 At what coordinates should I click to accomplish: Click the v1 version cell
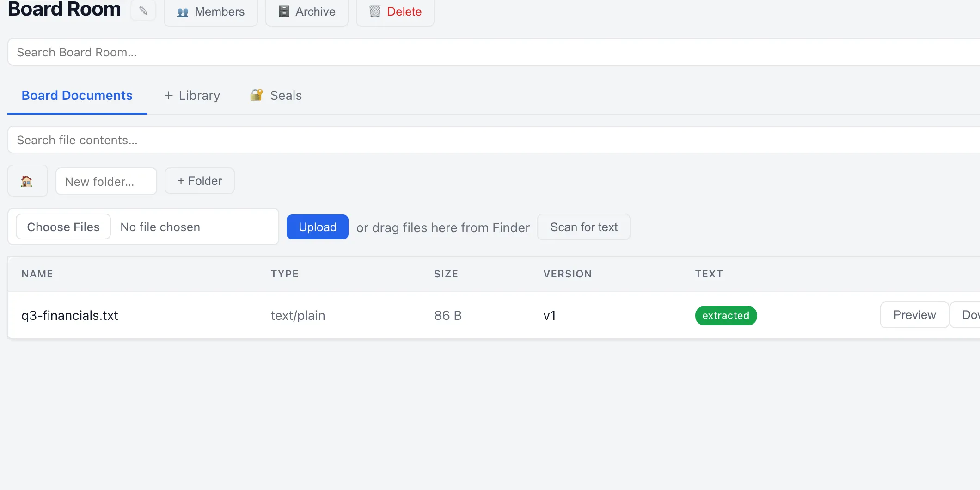(550, 315)
